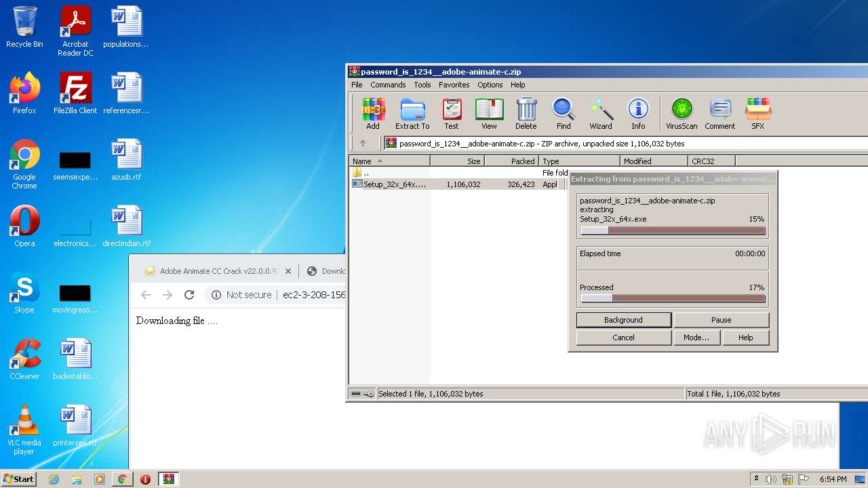Open the Tools menu
Viewport: 868px width, 488px height.
(422, 85)
